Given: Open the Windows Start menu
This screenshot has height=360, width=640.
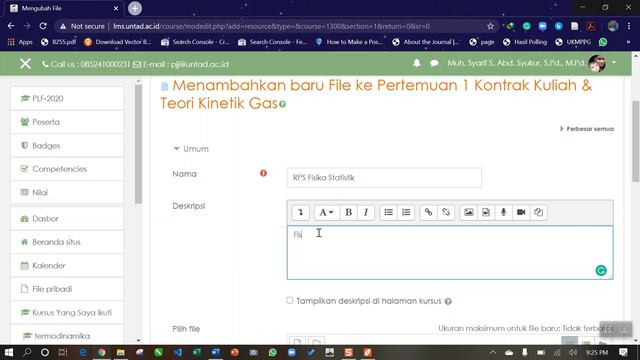Looking at the screenshot, I should [8, 352].
